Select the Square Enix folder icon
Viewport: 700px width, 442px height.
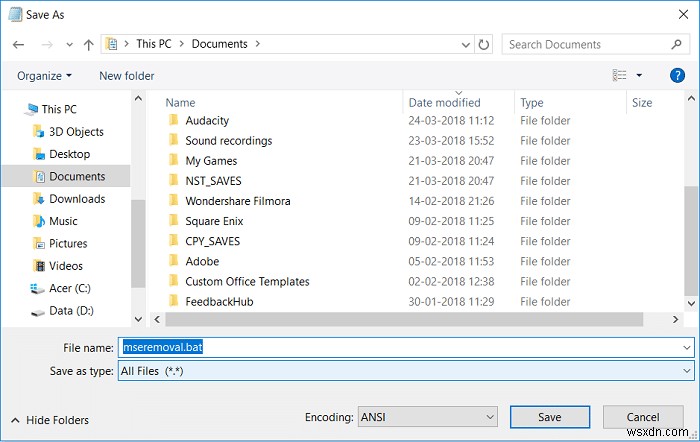click(x=174, y=221)
